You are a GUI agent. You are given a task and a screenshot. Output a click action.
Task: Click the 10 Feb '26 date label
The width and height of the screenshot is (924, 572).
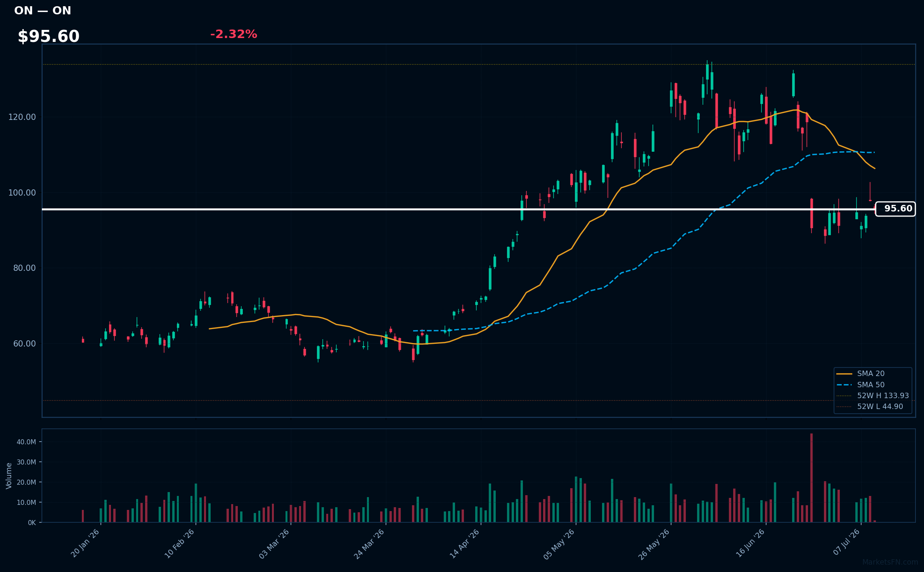point(180,543)
